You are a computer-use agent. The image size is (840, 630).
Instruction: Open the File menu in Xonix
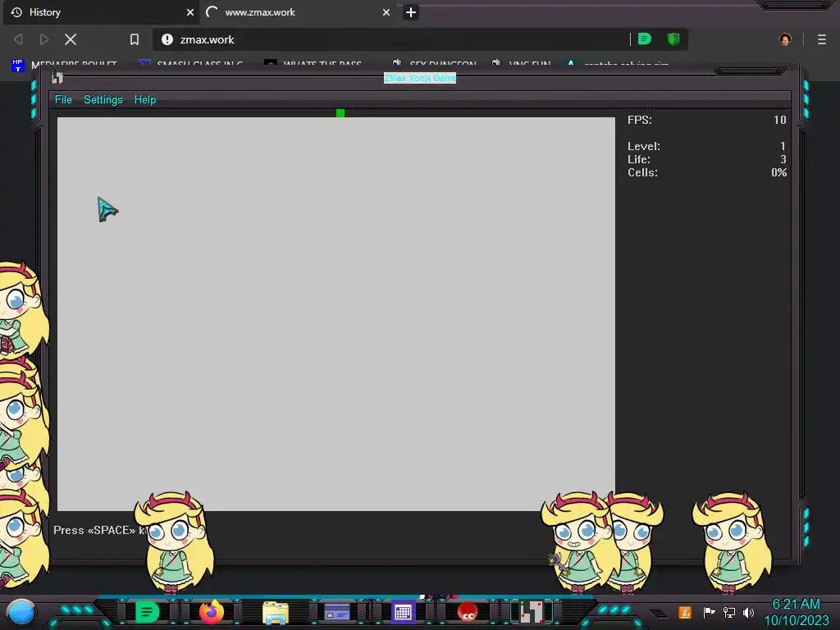(x=63, y=99)
